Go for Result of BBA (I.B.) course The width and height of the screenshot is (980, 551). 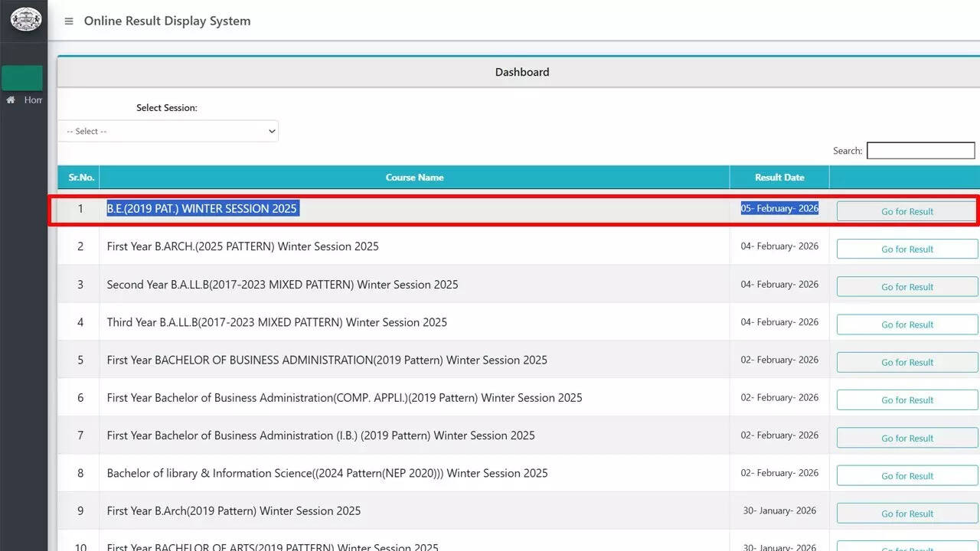point(906,438)
